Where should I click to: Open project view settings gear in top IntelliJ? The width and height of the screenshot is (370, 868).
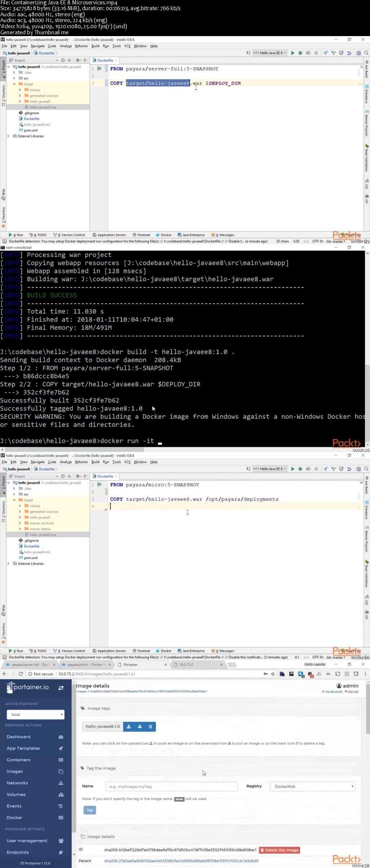78,60
